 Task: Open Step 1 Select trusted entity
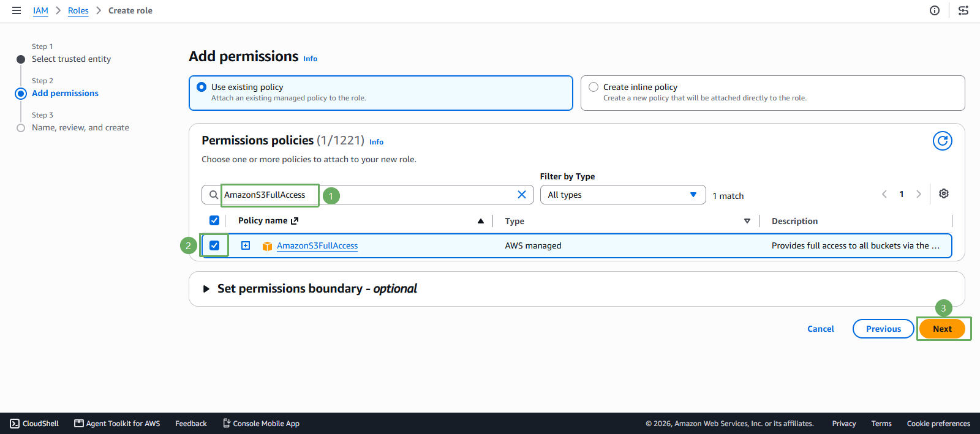(x=71, y=59)
